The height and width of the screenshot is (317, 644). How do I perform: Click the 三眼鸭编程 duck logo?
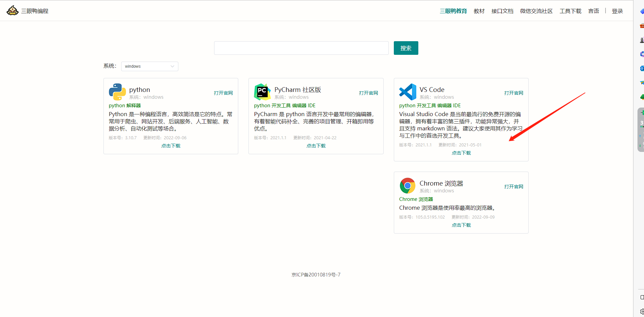(13, 11)
